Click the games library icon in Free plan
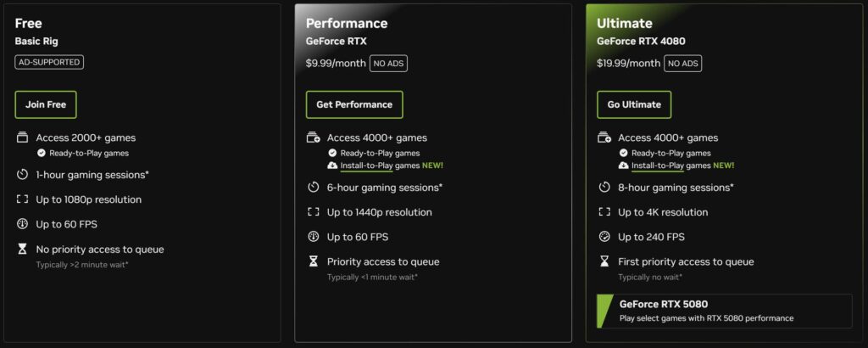The width and height of the screenshot is (868, 348). click(x=23, y=138)
